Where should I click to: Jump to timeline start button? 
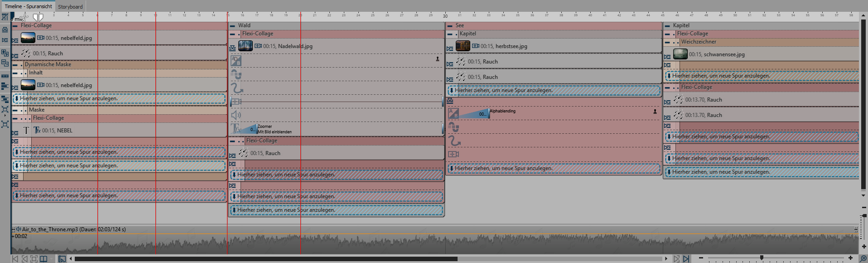coord(15,259)
